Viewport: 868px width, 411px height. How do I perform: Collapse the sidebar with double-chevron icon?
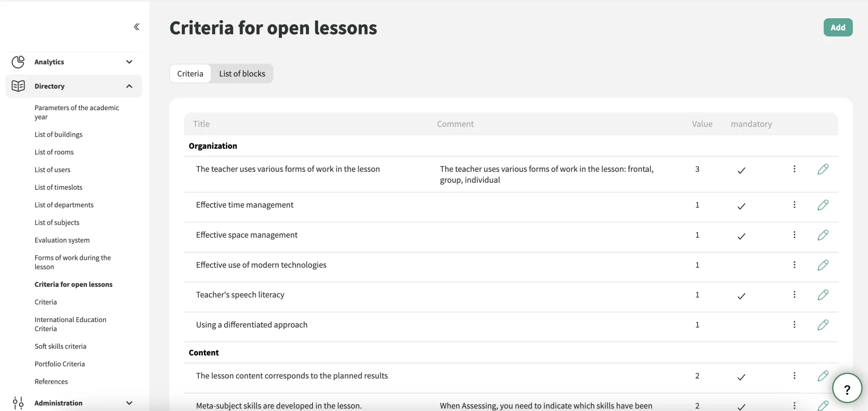click(x=136, y=27)
